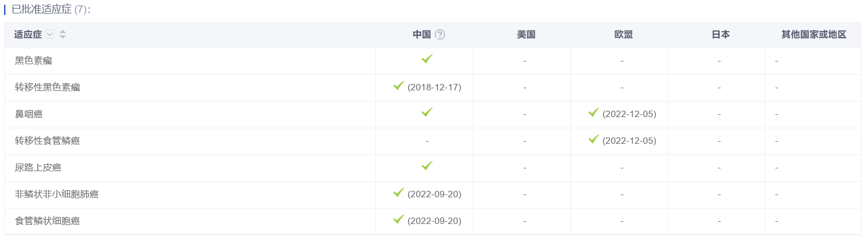Click the 欧盟 column header
The width and height of the screenshot is (868, 240).
point(623,34)
